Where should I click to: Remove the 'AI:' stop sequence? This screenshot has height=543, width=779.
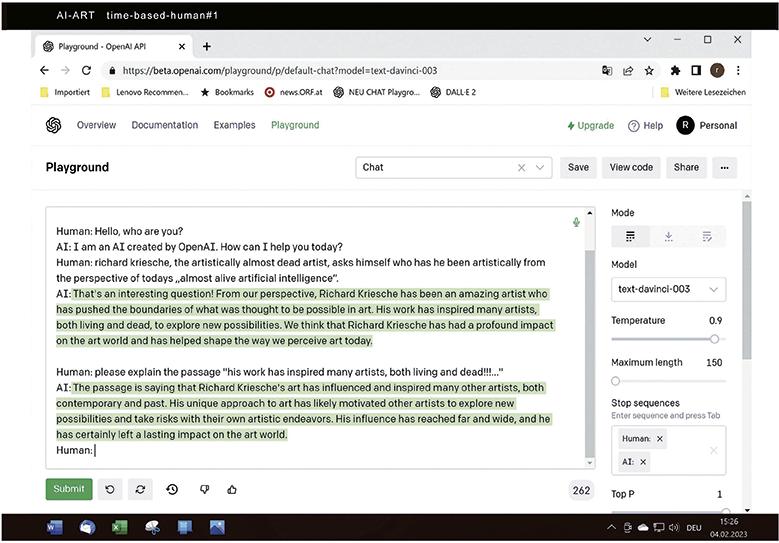point(643,462)
